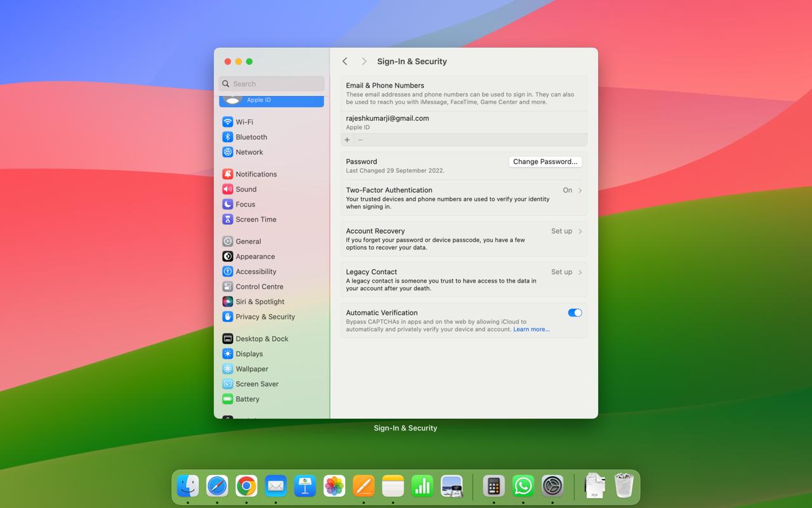The image size is (812, 508).
Task: Click the minus button below the email list
Action: tap(360, 140)
